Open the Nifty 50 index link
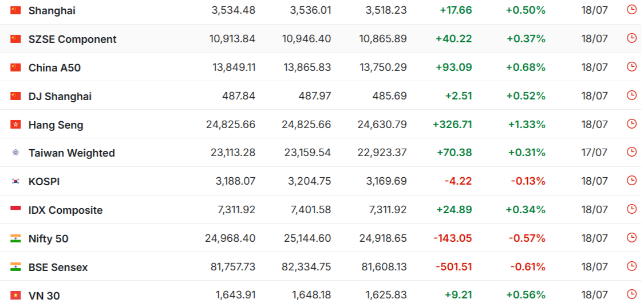The width and height of the screenshot is (644, 303). point(49,238)
